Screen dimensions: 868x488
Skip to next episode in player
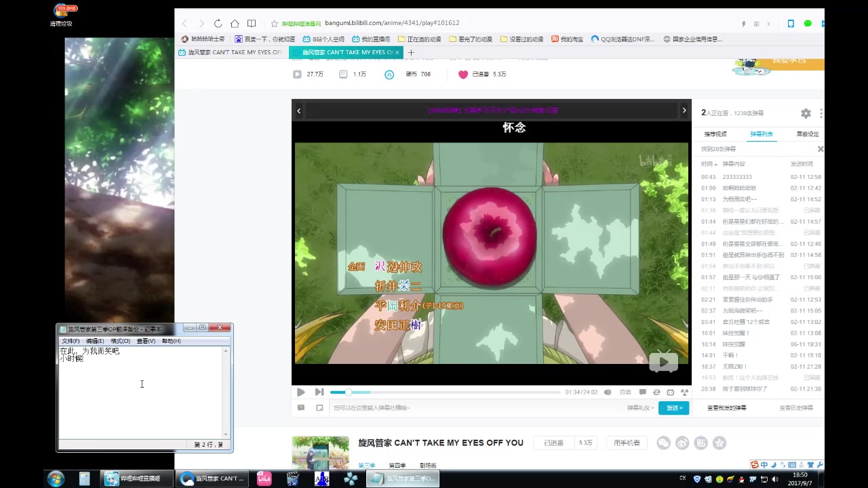click(x=319, y=392)
